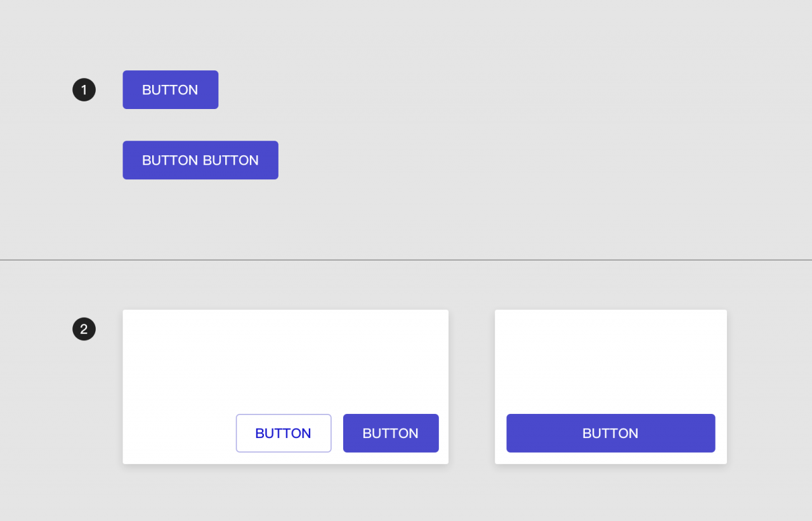Click the gray space between badge 1 and BUTTON
This screenshot has height=521, width=812.
(109, 90)
